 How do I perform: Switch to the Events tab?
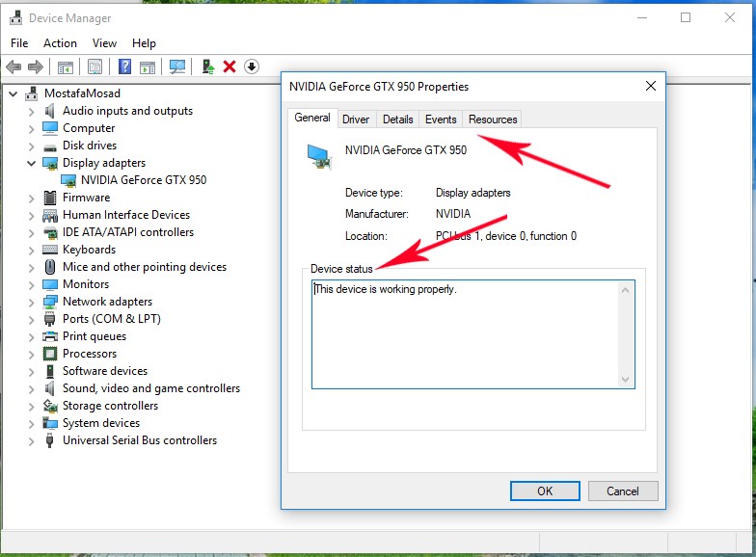[x=441, y=119]
